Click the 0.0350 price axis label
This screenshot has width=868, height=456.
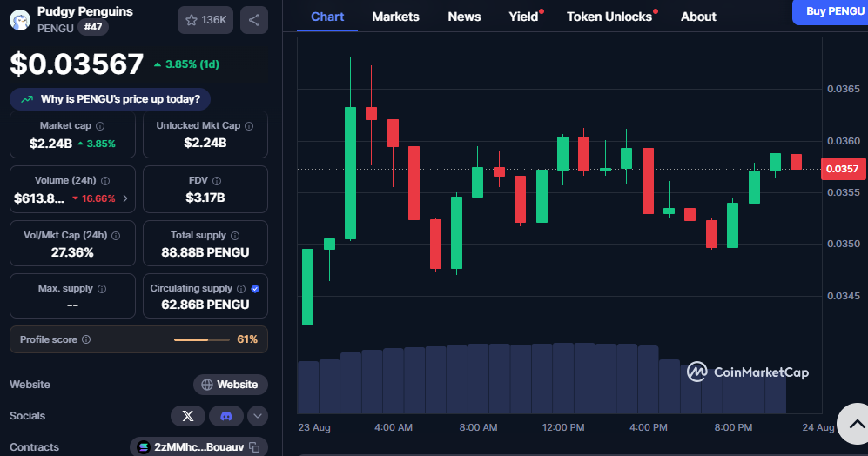coord(844,244)
